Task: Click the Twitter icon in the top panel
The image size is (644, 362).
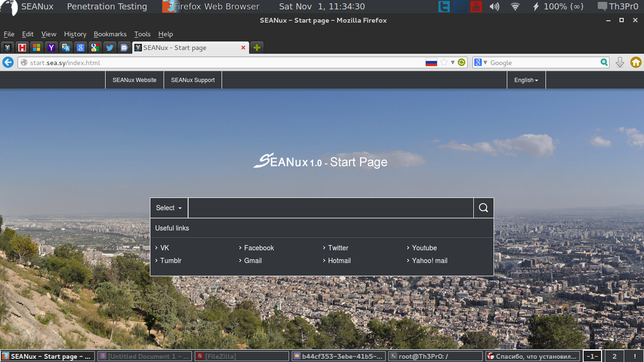Action: (x=443, y=6)
